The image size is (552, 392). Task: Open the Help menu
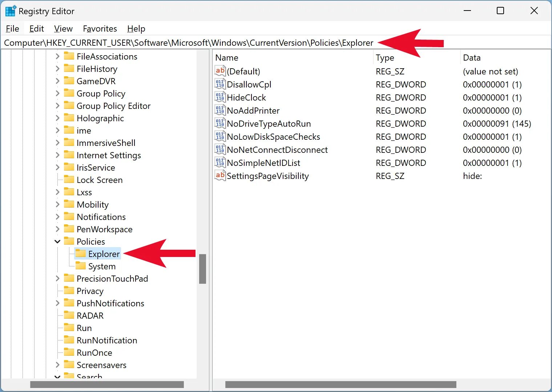click(136, 29)
